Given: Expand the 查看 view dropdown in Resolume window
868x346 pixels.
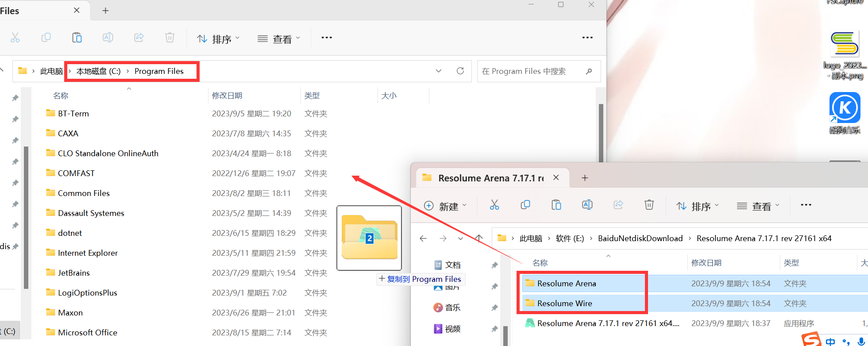Looking at the screenshot, I should [758, 206].
